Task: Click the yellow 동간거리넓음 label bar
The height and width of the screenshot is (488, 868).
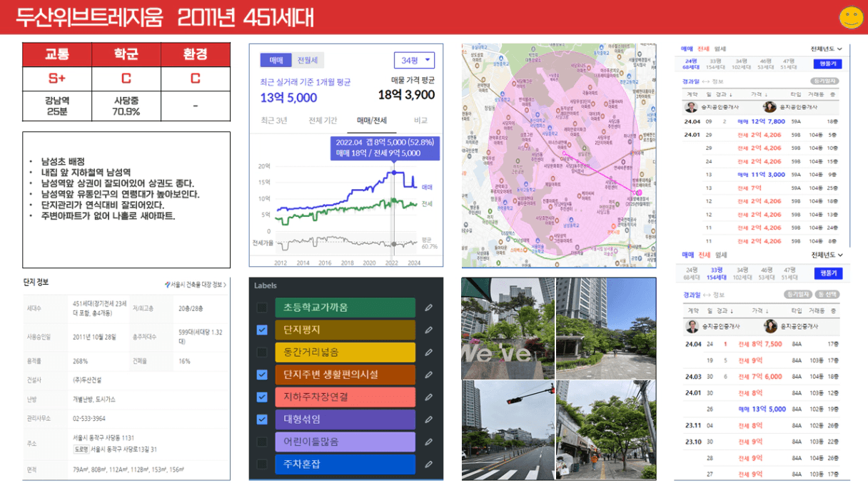Action: 345,352
